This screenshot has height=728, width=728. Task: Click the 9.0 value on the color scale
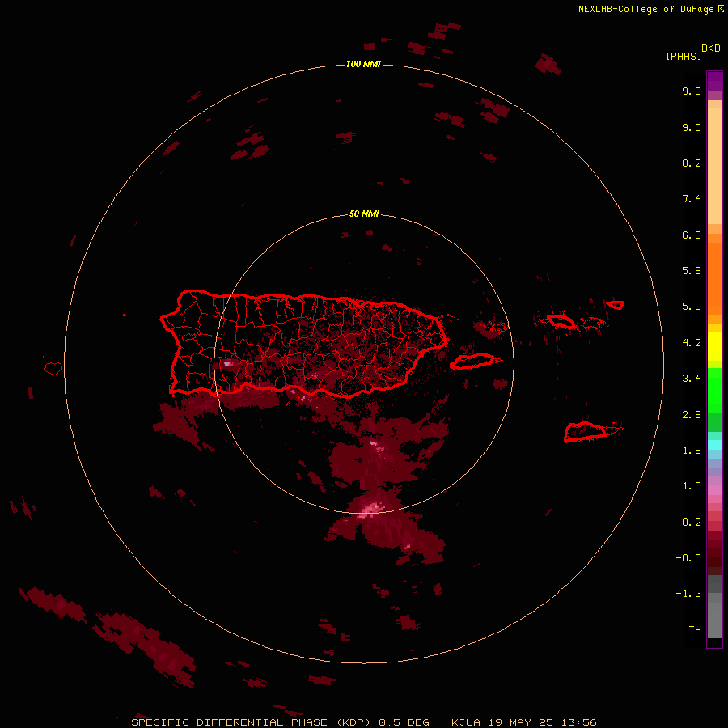point(692,127)
